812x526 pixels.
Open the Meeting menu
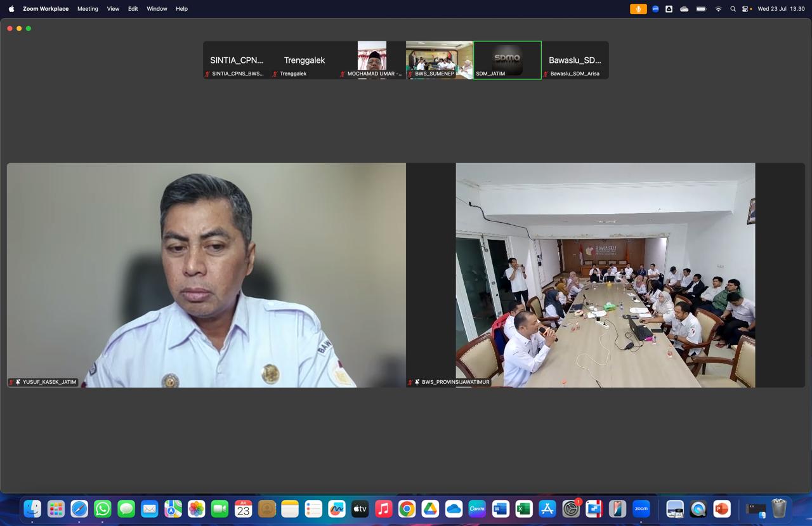88,9
